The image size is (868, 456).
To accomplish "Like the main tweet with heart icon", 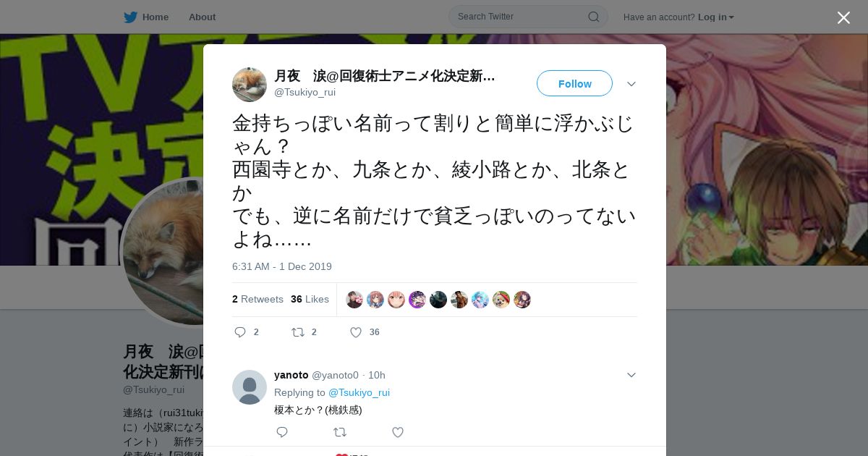I will [x=355, y=332].
